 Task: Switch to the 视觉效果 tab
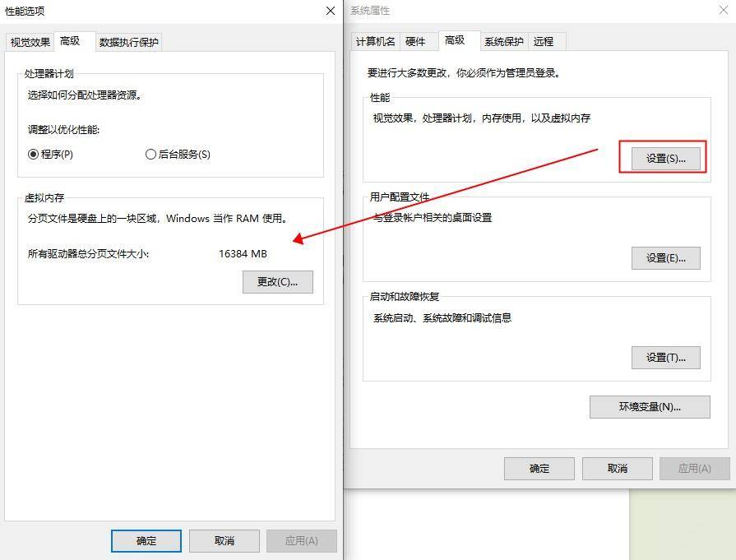point(29,40)
